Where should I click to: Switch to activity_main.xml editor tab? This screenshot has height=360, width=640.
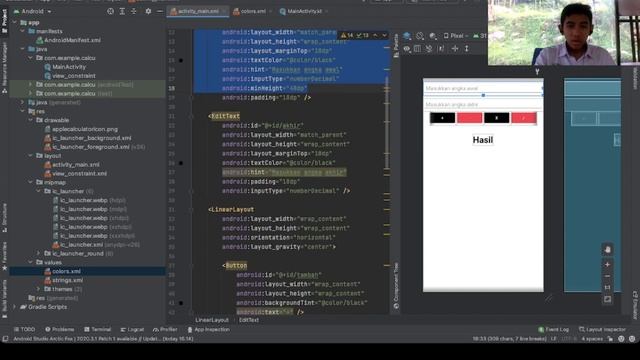tap(198, 11)
